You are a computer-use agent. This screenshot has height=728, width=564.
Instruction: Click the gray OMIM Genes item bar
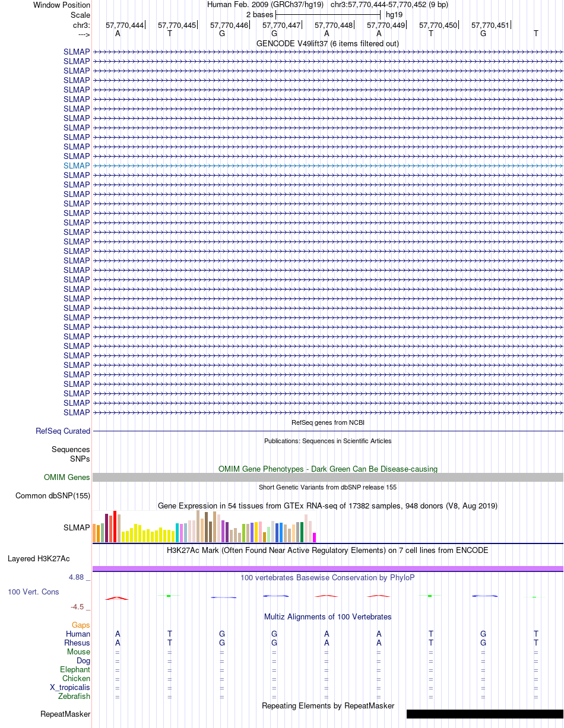pos(328,477)
